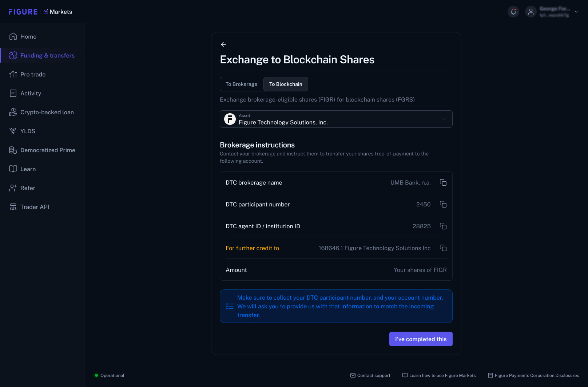The width and height of the screenshot is (588, 387).
Task: Go back using the arrow icon
Action: tap(223, 44)
